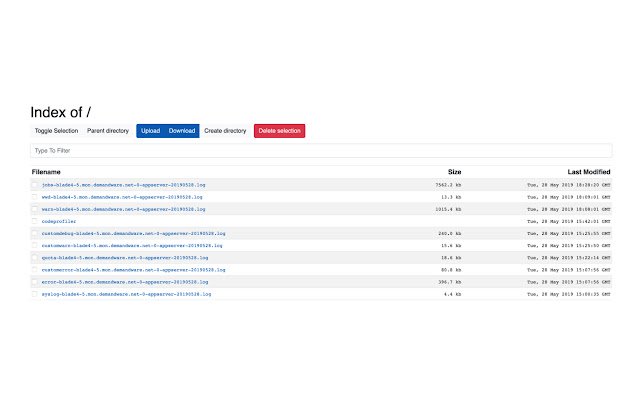Click the quota-blade4-5 row's last modified date
This screenshot has height=400, width=640.
[569, 258]
